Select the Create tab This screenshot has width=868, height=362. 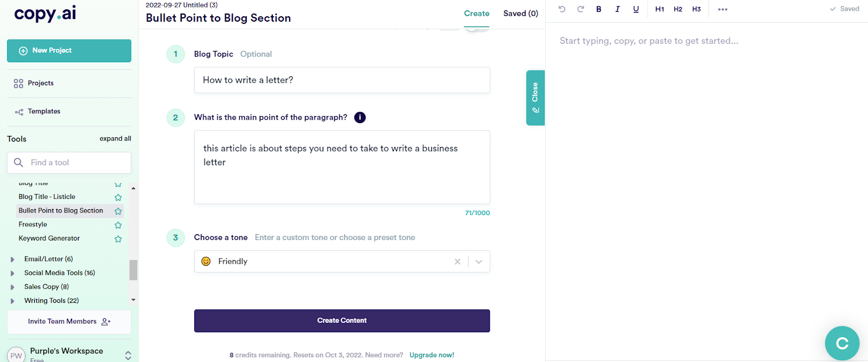pyautogui.click(x=476, y=14)
